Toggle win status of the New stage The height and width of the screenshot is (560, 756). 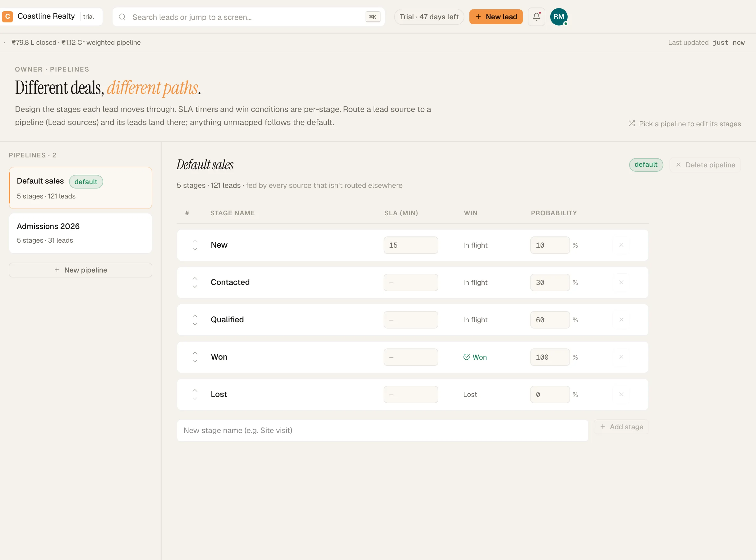[475, 245]
